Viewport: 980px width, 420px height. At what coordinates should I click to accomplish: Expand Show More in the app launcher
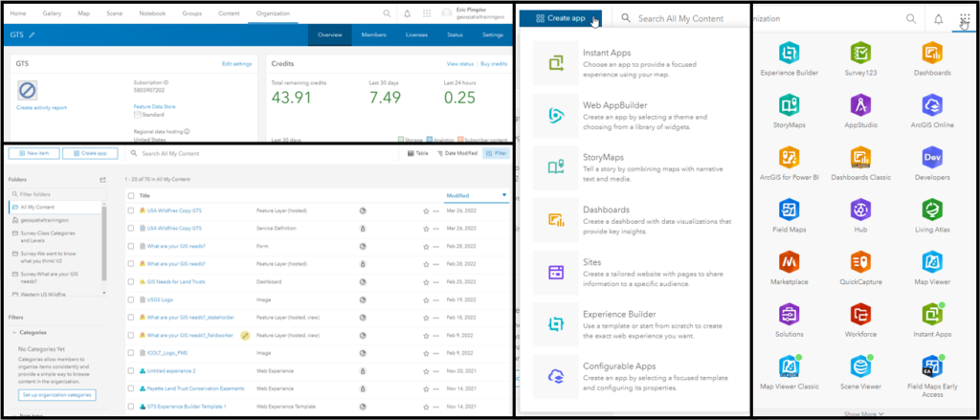864,413
